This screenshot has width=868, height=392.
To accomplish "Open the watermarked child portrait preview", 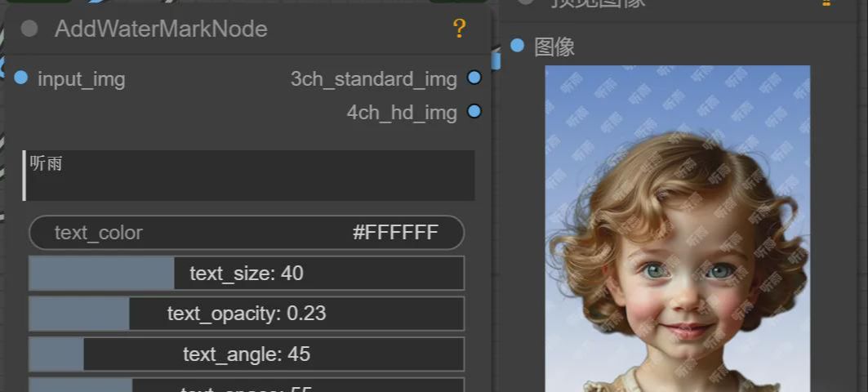I will (677, 229).
